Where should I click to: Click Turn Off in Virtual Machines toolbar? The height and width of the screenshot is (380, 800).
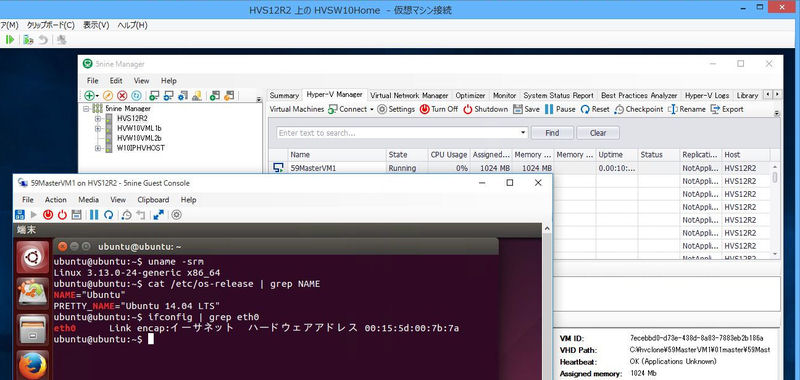[x=439, y=109]
